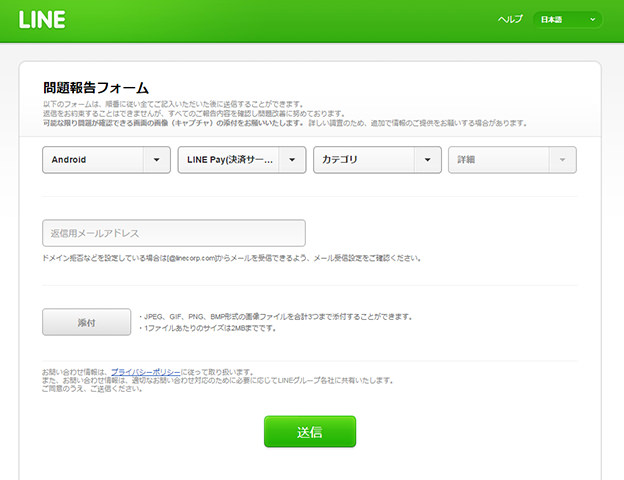Viewport: 624px width, 480px height.
Task: Open the ヘルプ help link
Action: (x=510, y=19)
